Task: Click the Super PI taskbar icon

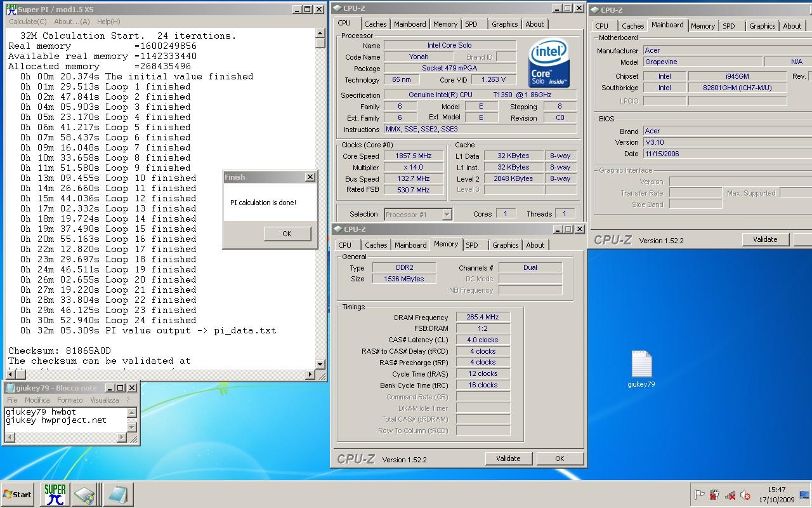Action: 55,495
